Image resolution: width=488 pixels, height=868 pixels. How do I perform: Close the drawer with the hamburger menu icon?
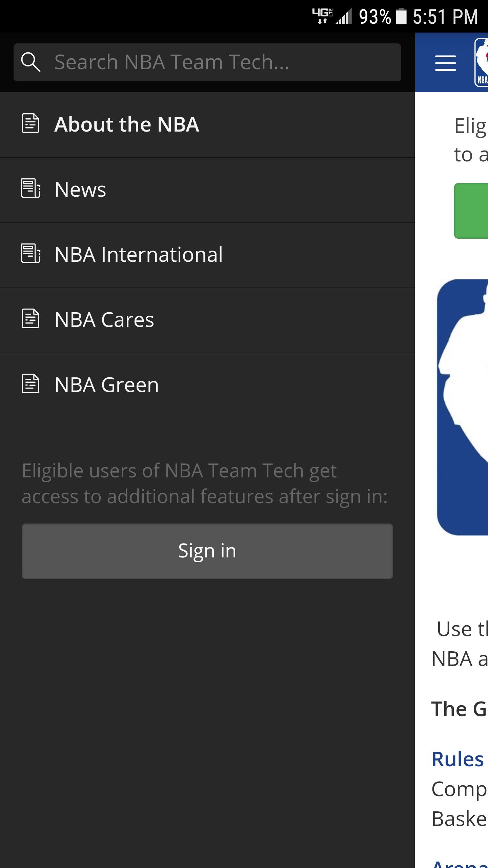(445, 63)
